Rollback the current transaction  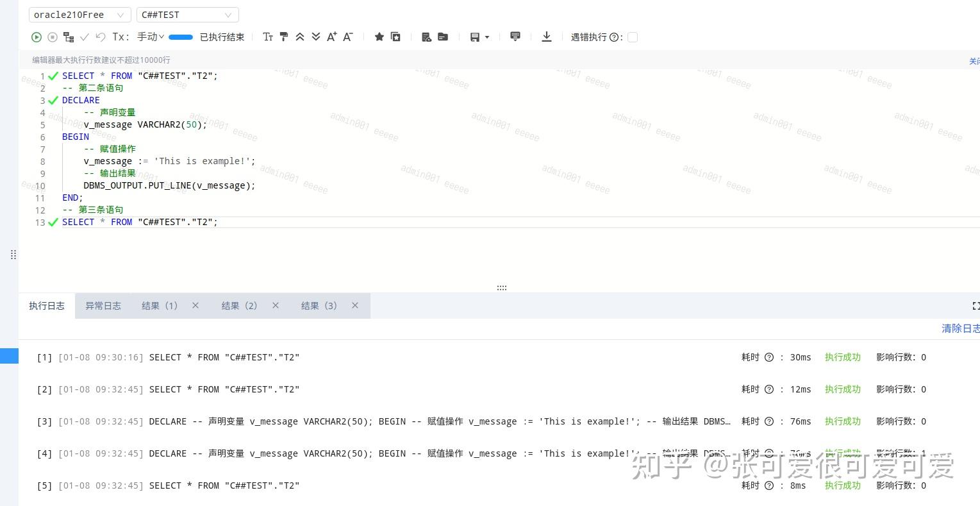101,37
